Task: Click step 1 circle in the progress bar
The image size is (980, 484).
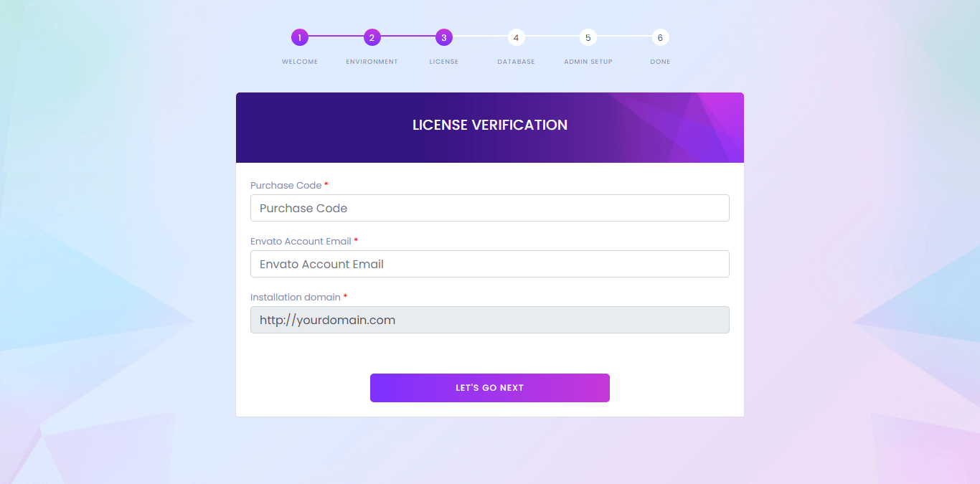Action: (x=300, y=37)
